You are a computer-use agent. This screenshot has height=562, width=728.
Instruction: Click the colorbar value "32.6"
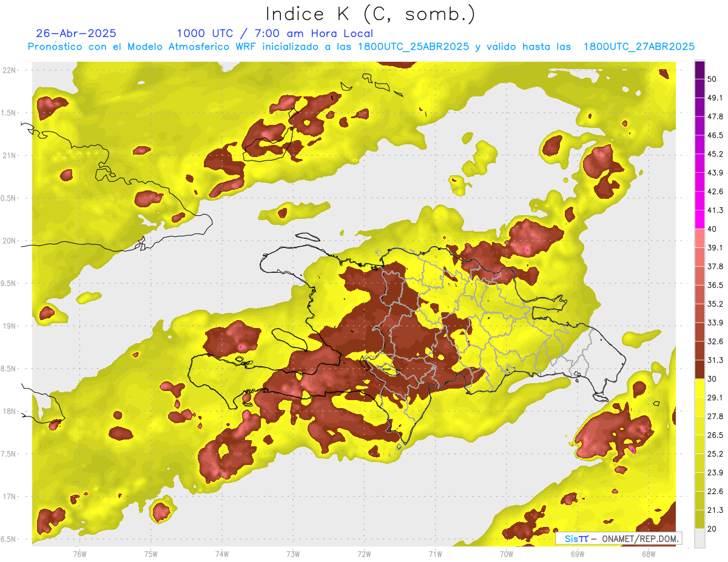(715, 341)
